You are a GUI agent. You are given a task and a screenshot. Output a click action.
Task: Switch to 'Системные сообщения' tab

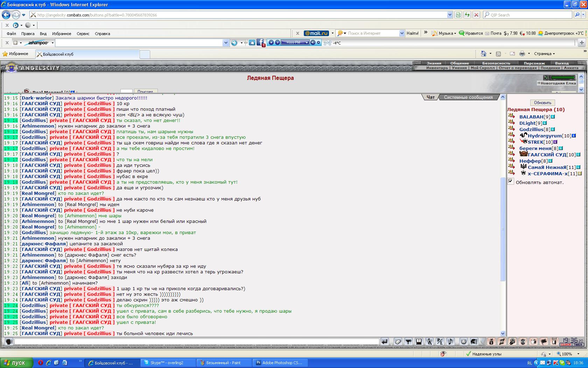pyautogui.click(x=468, y=97)
